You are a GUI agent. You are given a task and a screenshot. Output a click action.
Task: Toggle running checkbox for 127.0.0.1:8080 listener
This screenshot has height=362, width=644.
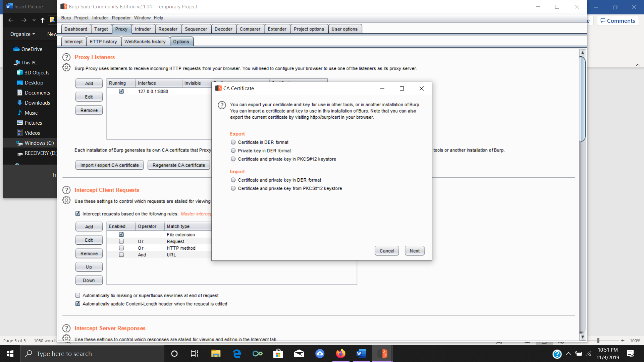(x=121, y=91)
